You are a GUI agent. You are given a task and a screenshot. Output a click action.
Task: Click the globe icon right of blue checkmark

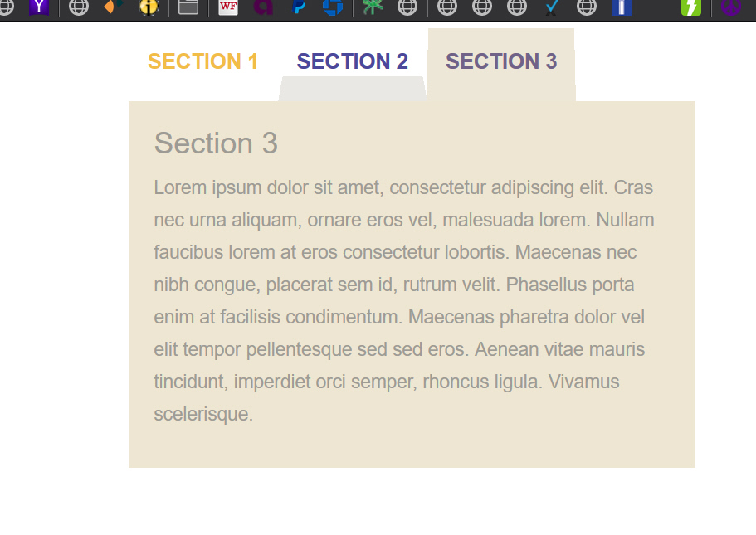click(x=587, y=7)
